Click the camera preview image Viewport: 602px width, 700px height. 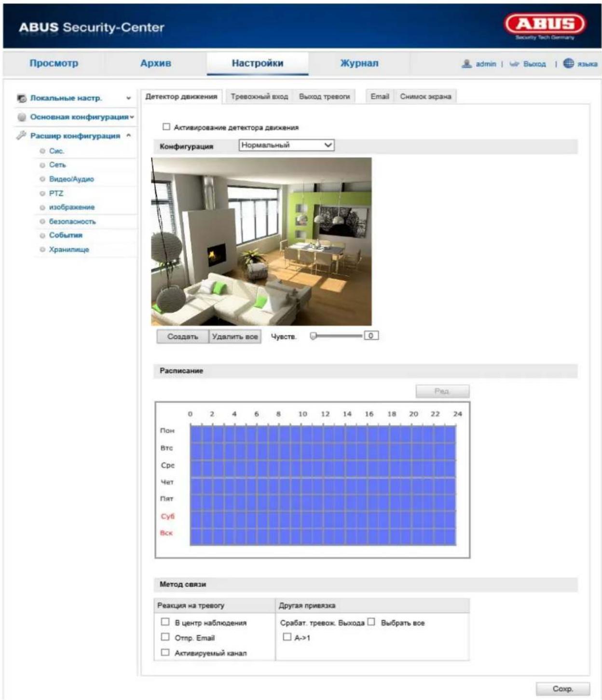coord(261,242)
